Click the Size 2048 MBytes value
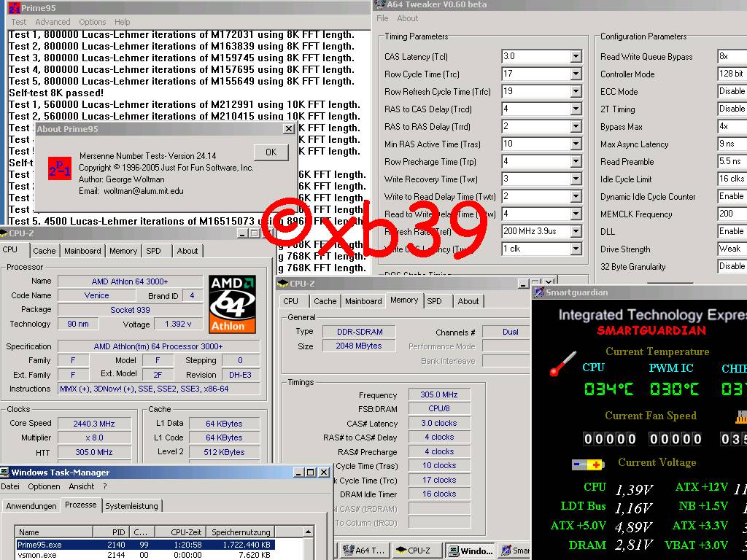This screenshot has width=747, height=560. point(359,346)
